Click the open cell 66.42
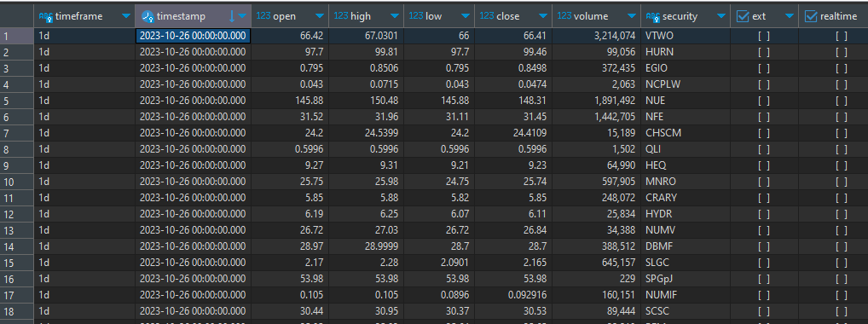868x324 pixels. tap(290, 36)
